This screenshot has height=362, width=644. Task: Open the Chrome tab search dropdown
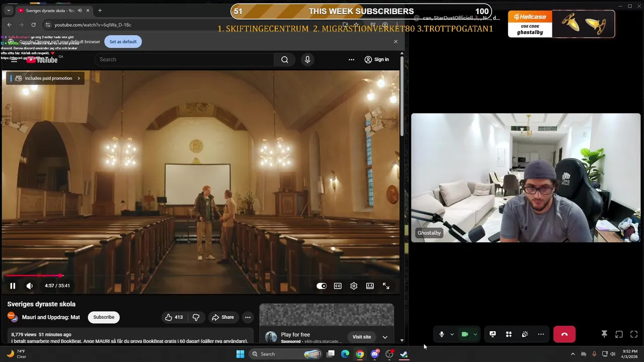click(x=8, y=11)
